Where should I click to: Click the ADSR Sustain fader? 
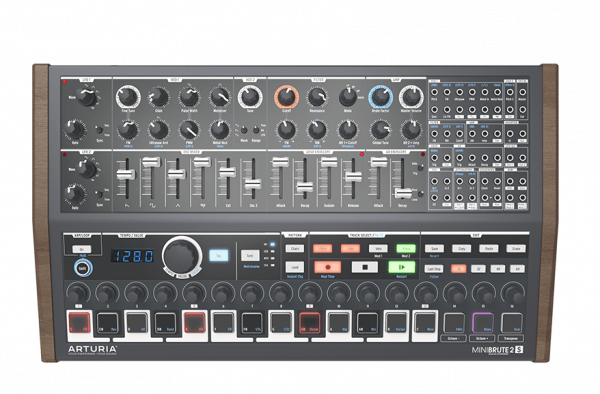click(329, 162)
